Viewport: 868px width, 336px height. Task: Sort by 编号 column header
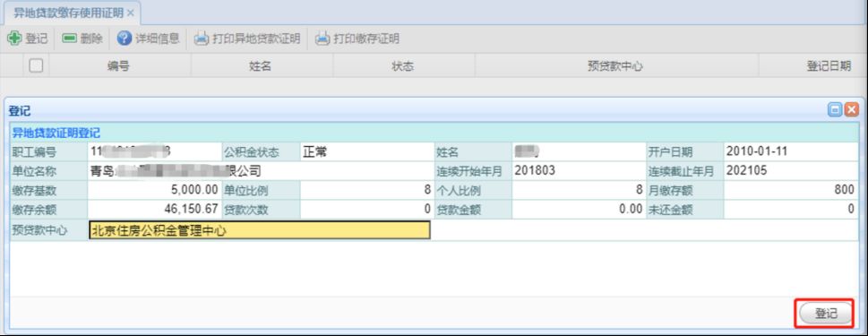[x=118, y=66]
